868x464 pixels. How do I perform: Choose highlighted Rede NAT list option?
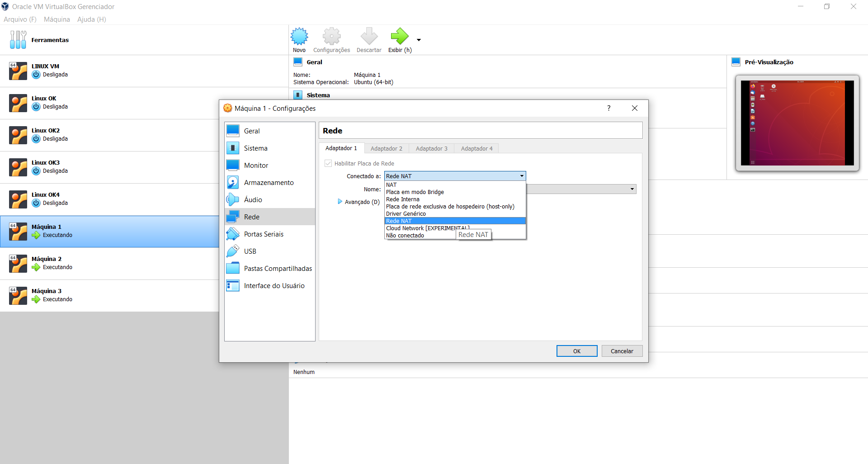[x=455, y=221]
